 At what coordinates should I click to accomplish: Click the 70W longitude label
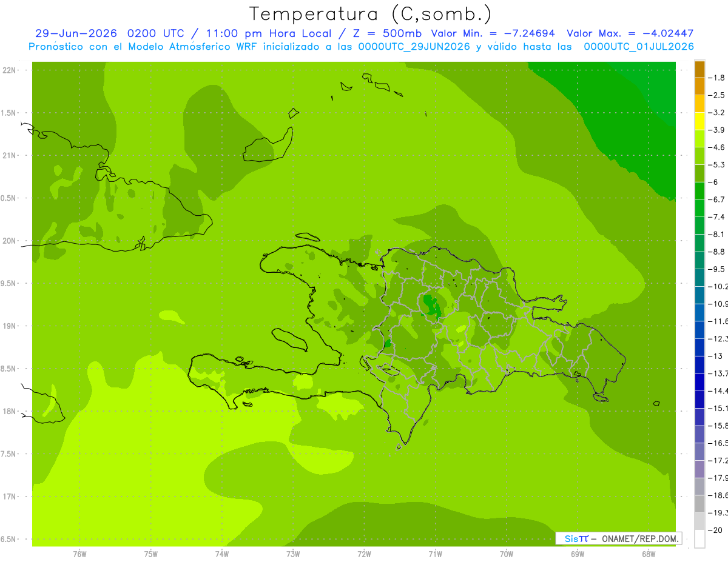[507, 554]
